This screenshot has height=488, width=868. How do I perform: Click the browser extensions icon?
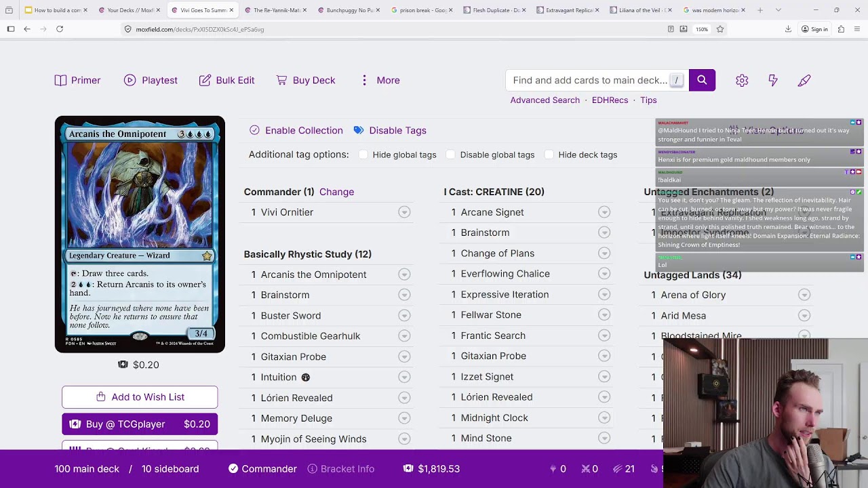(841, 29)
